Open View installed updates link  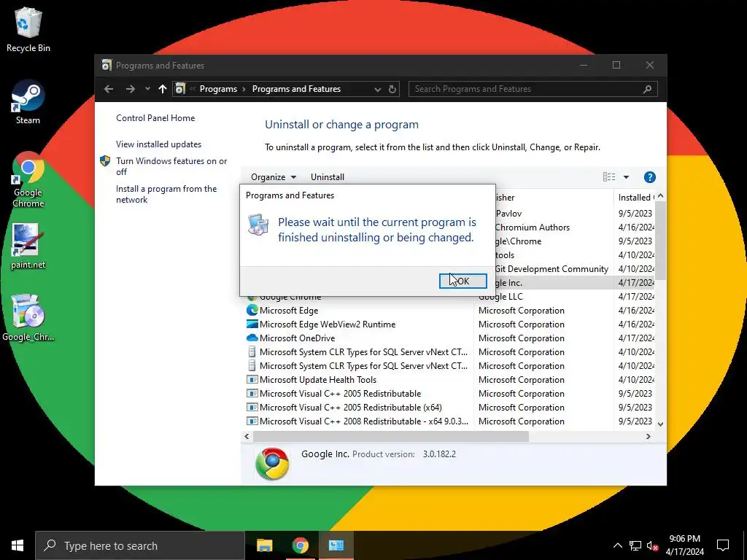click(x=158, y=144)
